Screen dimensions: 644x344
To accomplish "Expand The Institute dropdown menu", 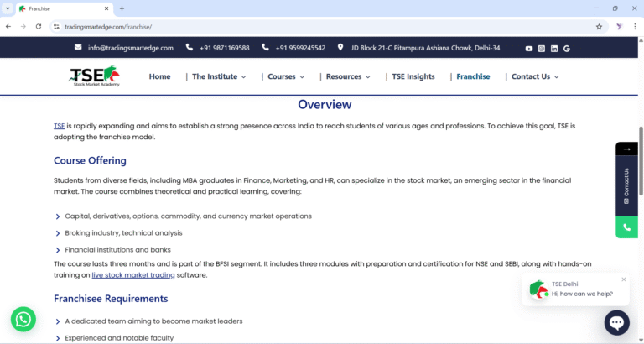I will (x=219, y=76).
